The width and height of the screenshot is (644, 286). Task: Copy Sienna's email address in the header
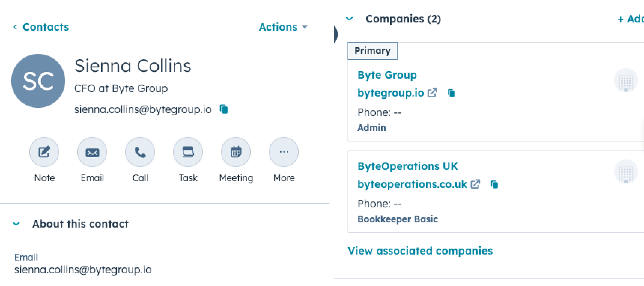click(x=224, y=109)
